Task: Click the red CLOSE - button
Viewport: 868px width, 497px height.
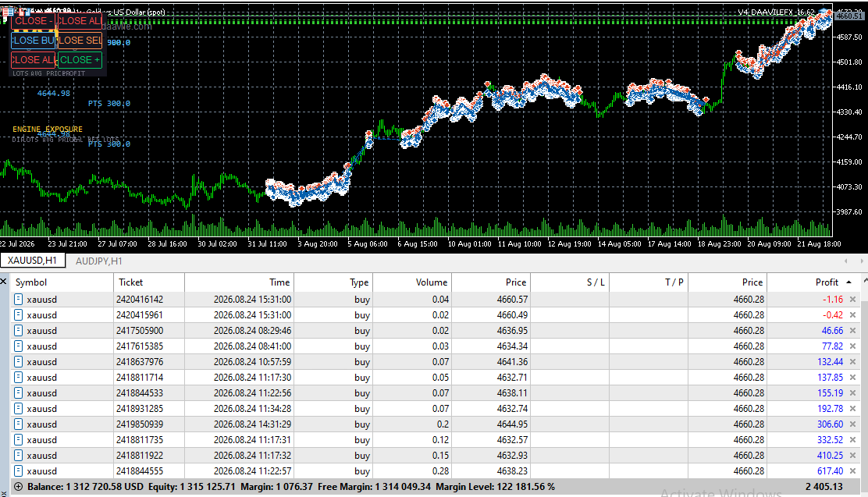Action: (34, 21)
